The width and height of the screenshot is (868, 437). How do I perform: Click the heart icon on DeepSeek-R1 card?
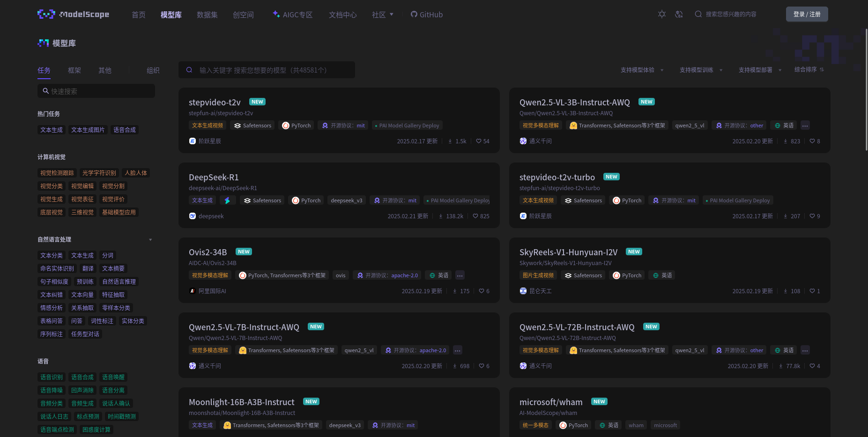click(475, 216)
